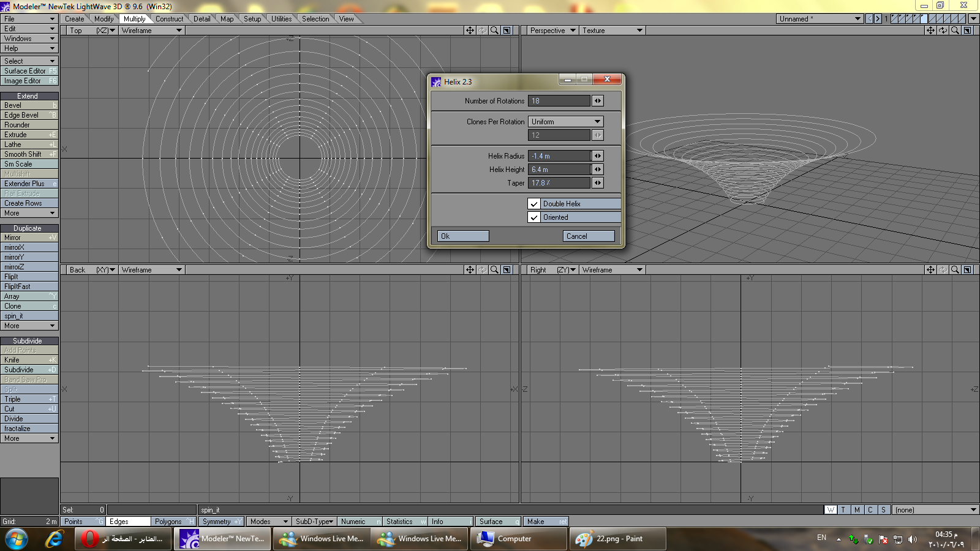Open the Multiply tab
The height and width of the screenshot is (551, 980).
pos(134,19)
